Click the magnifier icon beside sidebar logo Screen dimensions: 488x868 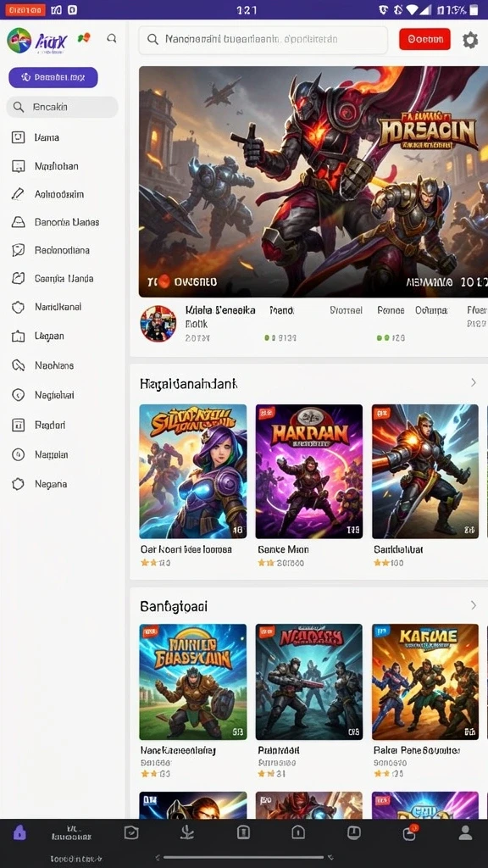112,38
